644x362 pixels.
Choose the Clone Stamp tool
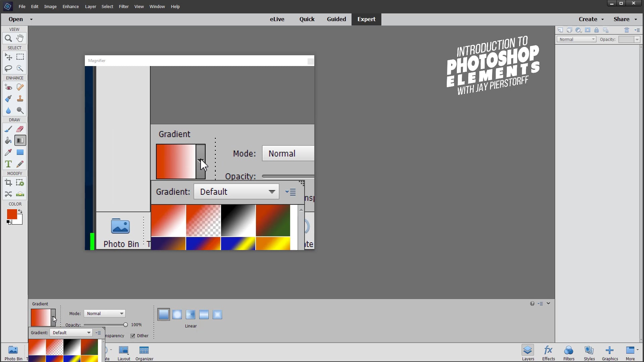(20, 99)
